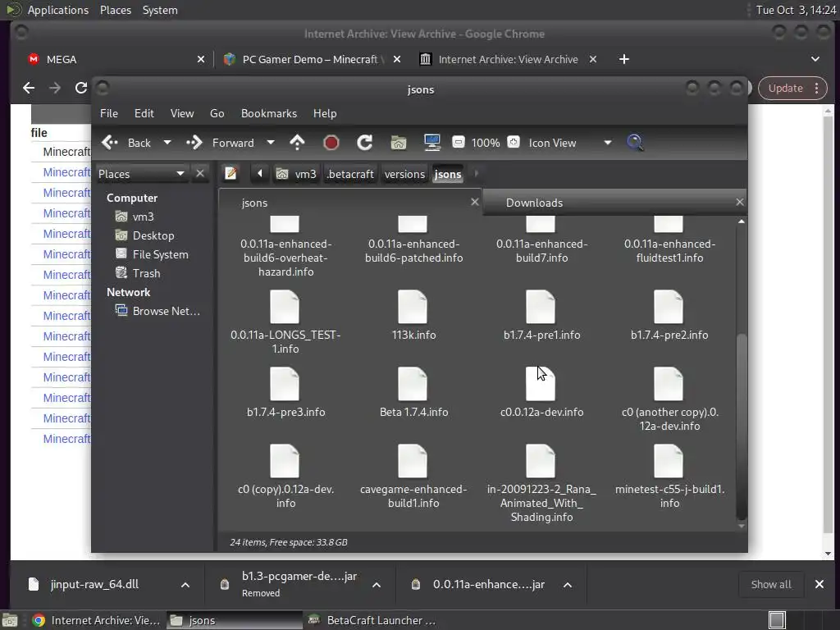Reload the jsons folder view
This screenshot has width=840, height=630.
pos(365,143)
